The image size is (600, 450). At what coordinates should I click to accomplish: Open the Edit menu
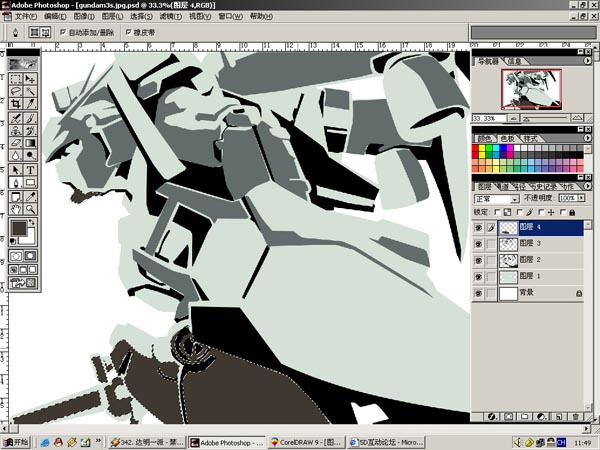(55, 16)
